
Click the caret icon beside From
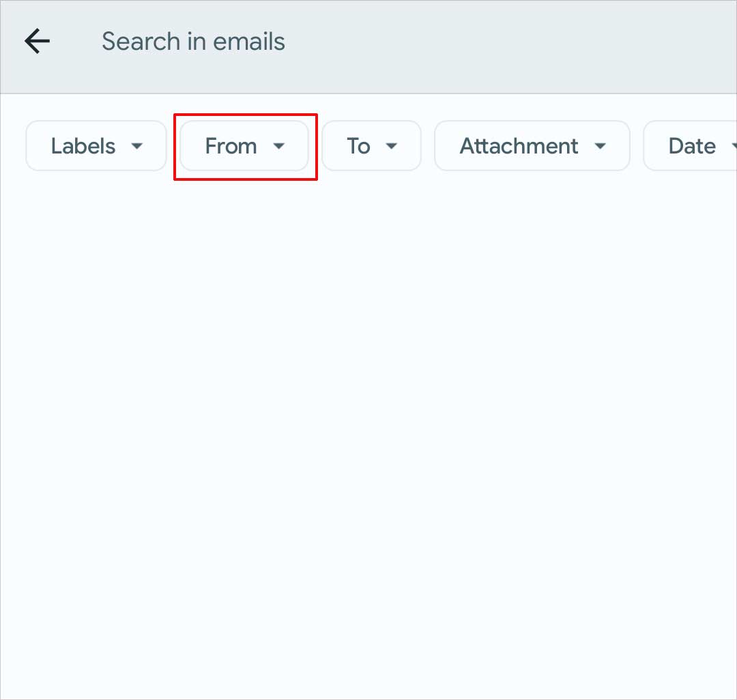coord(278,146)
